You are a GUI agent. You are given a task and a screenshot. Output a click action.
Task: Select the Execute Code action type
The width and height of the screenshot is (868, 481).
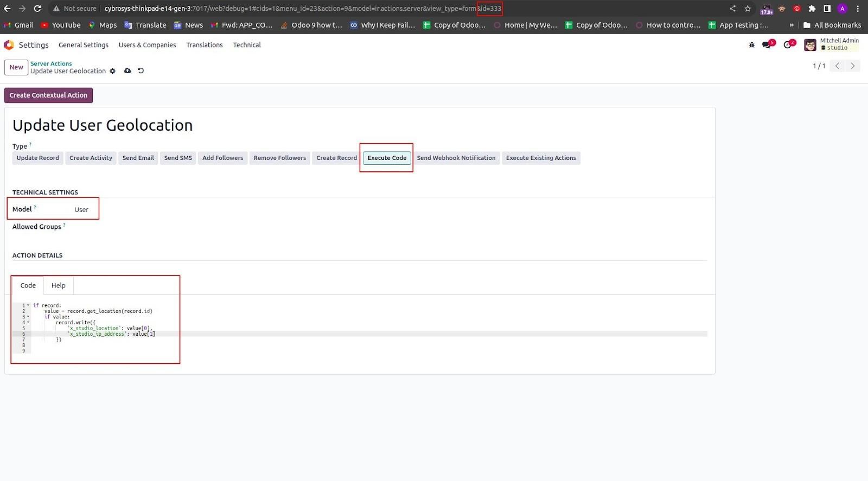click(x=387, y=158)
